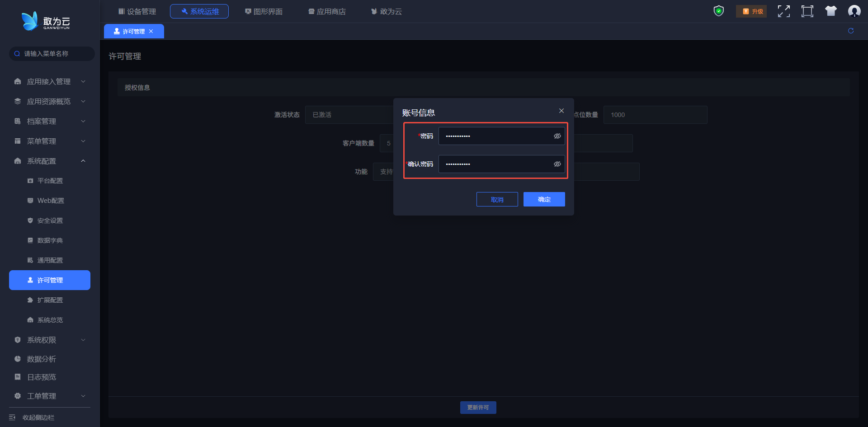The image size is (868, 427).
Task: Click the search magnifier icon in sidebar
Action: (x=17, y=54)
